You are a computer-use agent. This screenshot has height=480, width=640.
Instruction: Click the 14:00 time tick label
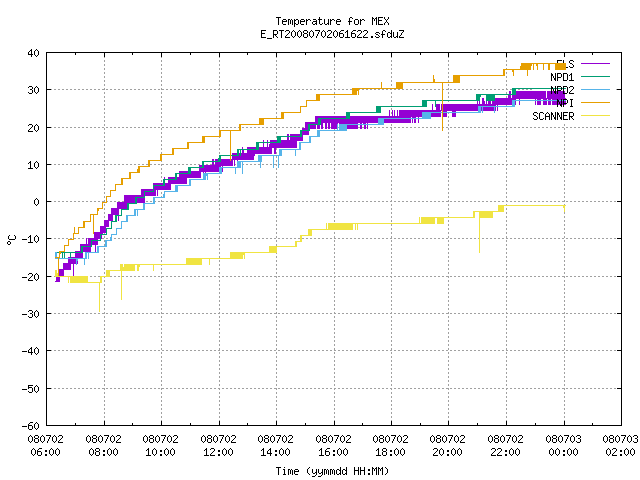tap(276, 452)
